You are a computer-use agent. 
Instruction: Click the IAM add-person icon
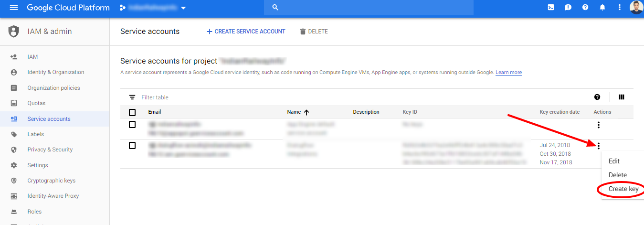click(x=14, y=57)
